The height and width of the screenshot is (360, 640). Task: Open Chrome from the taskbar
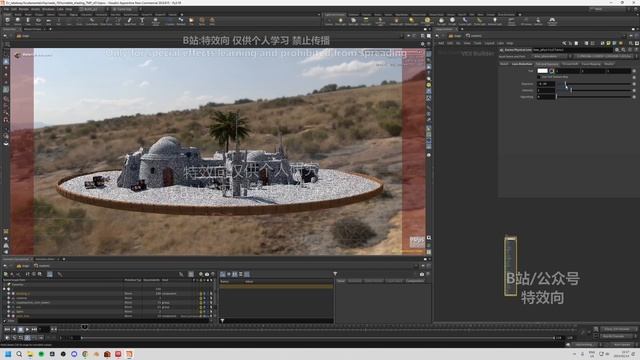[85, 354]
